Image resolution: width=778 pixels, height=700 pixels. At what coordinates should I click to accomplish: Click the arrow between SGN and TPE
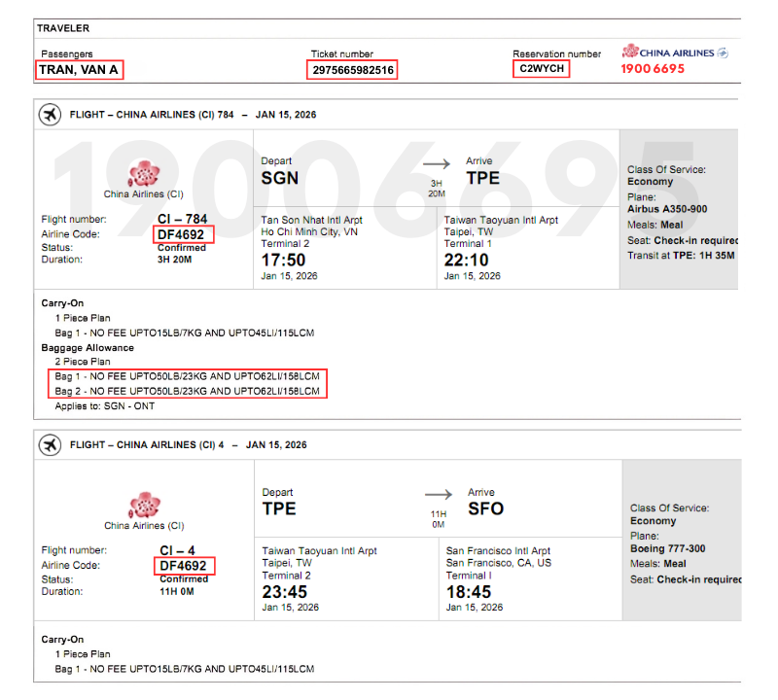(436, 164)
